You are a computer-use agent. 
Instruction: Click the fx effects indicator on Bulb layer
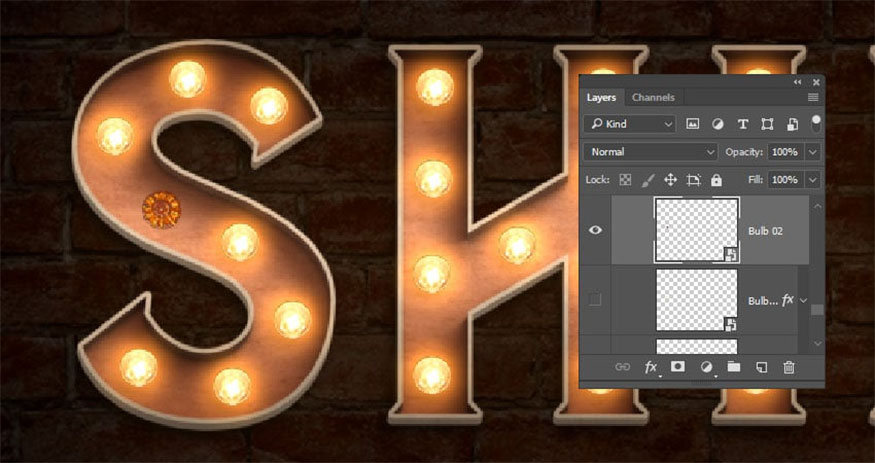(x=787, y=300)
